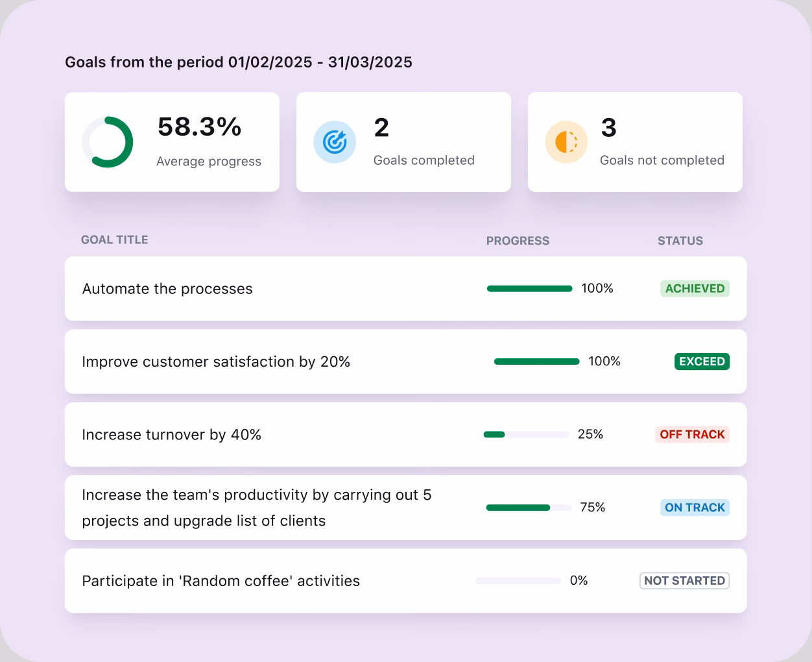Click the 75% progress bar

point(529,508)
